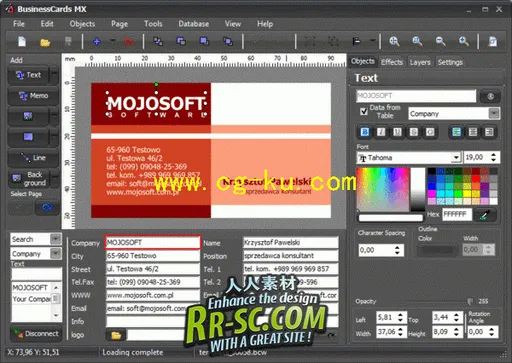Click the Company field containing MOJOSOFT
Viewport: 512px width, 363px height.
pyautogui.click(x=153, y=242)
